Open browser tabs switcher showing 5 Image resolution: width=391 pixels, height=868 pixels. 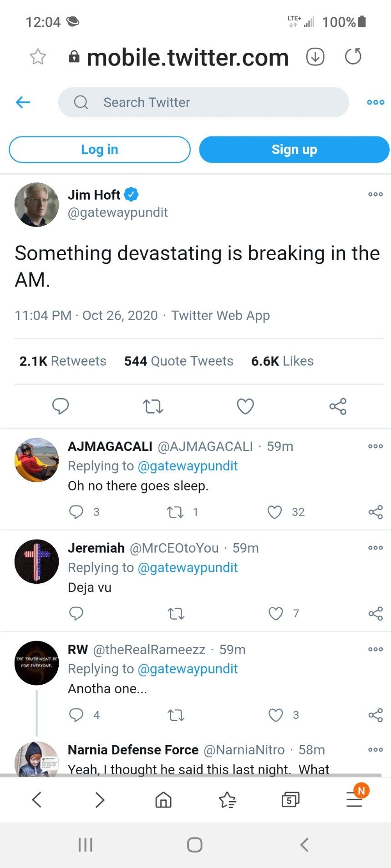[290, 799]
